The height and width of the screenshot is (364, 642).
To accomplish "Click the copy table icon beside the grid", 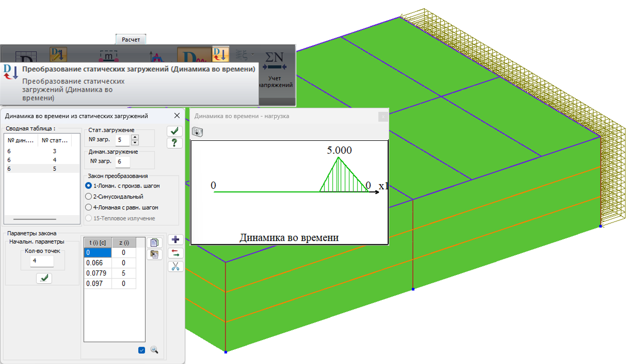I will tap(155, 243).
